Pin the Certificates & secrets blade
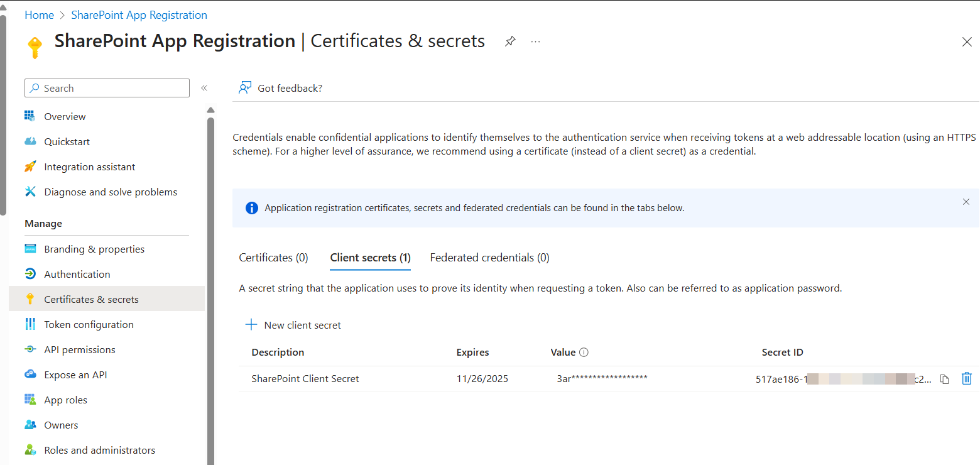This screenshot has width=980, height=465. tap(510, 41)
